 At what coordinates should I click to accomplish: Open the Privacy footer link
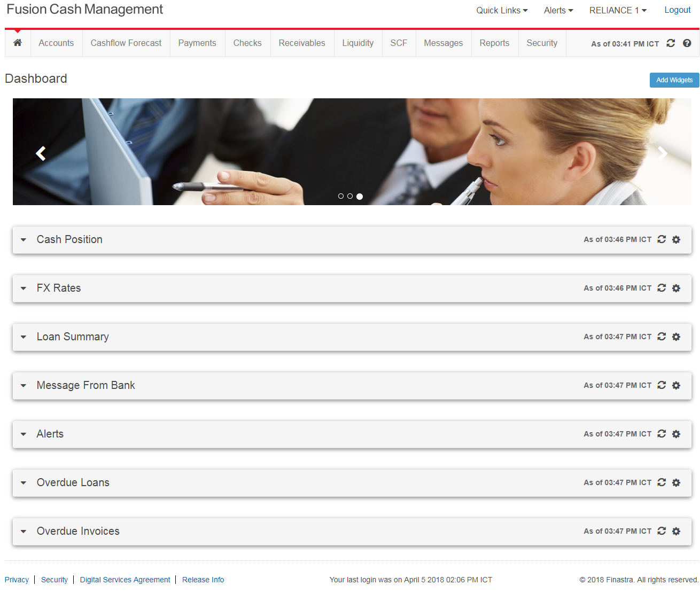(17, 580)
